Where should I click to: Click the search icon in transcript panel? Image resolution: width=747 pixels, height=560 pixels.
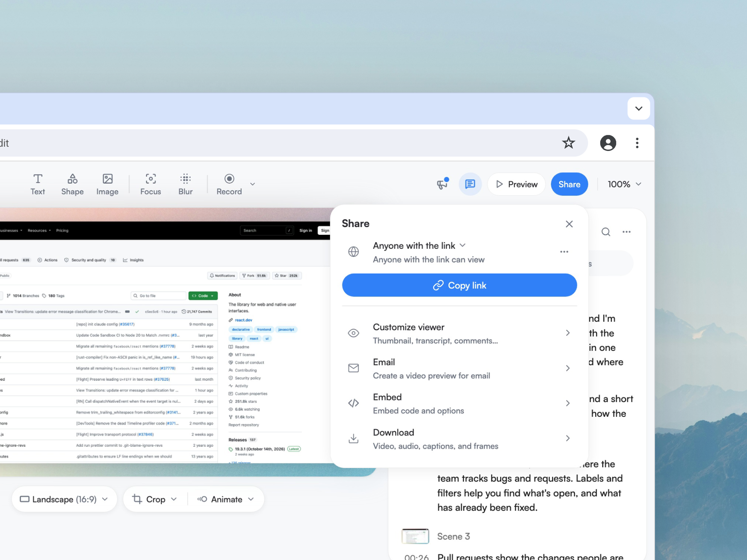606,232
